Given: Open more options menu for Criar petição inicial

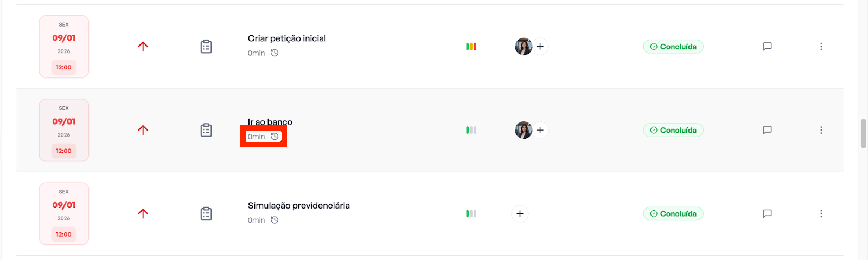Looking at the screenshot, I should click(x=821, y=47).
